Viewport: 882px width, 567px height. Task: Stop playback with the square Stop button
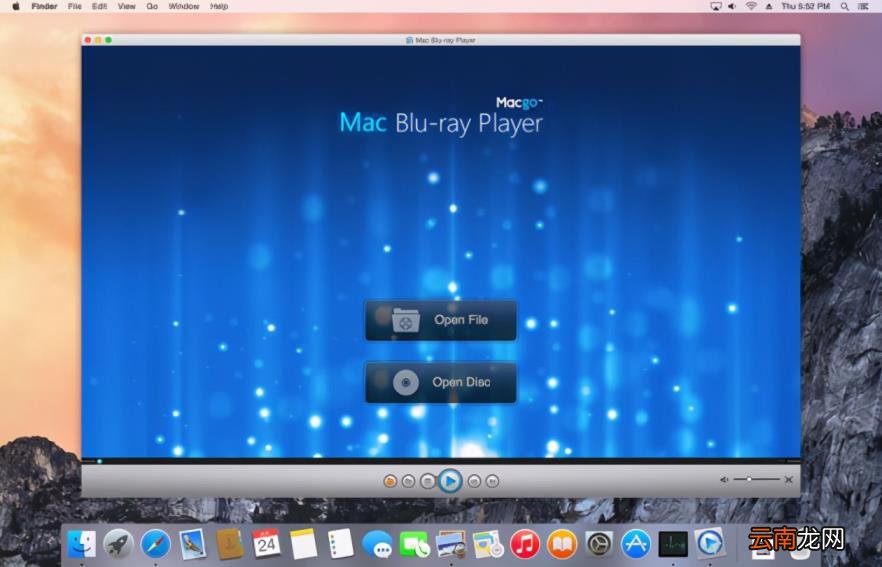tap(428, 481)
